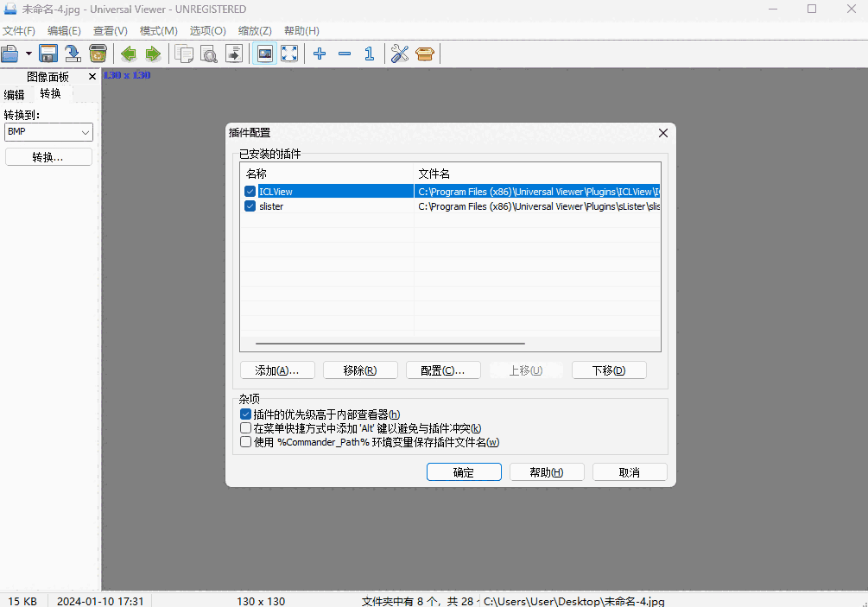Click the 添加(A) button to add a plugin
The image size is (868, 607).
click(x=277, y=370)
